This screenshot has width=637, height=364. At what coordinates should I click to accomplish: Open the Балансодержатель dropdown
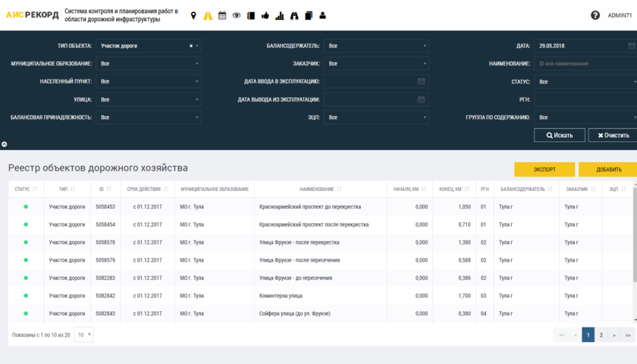click(376, 45)
